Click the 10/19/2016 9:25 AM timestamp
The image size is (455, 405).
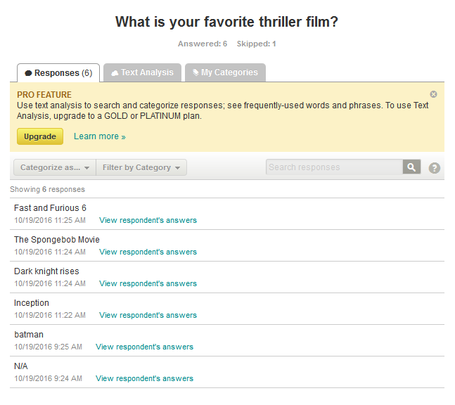pyautogui.click(x=48, y=347)
